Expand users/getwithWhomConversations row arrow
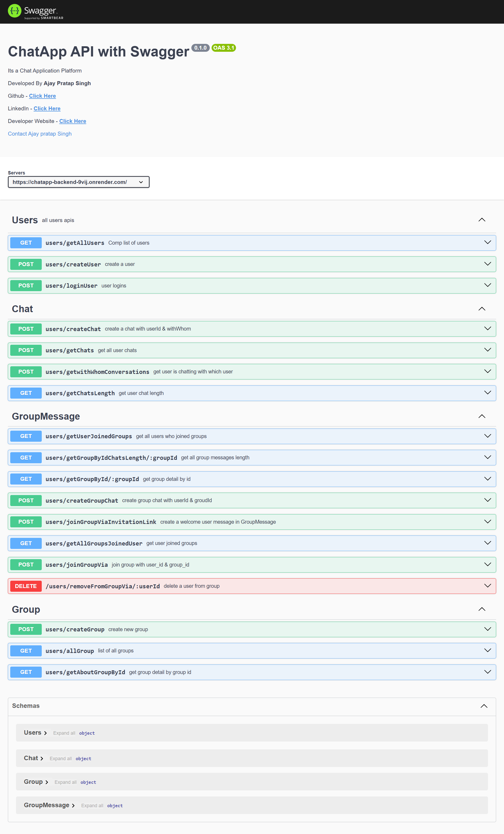The image size is (504, 834). point(487,372)
